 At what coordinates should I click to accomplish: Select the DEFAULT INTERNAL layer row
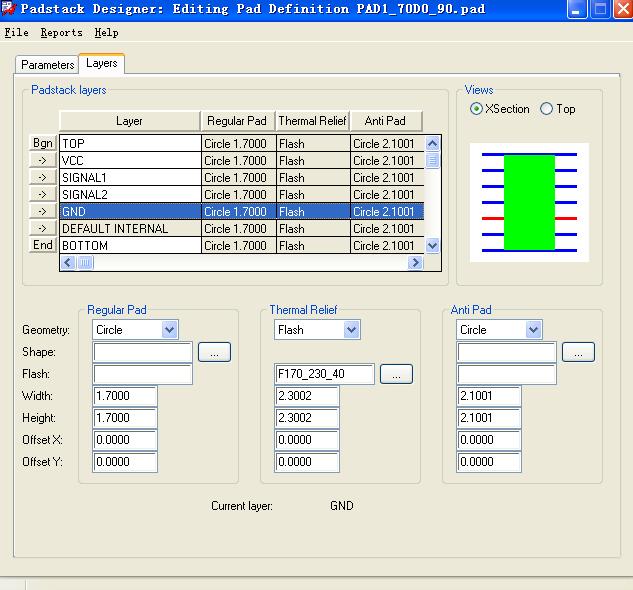coord(130,229)
